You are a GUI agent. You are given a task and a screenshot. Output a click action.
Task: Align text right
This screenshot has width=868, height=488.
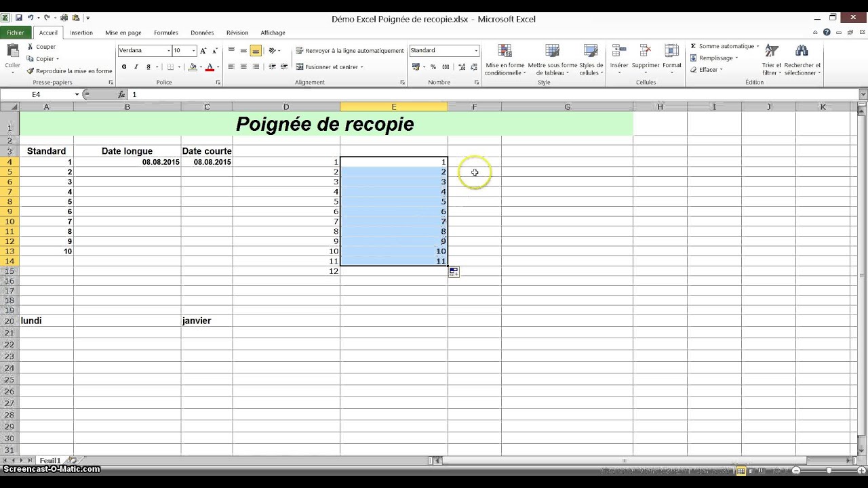pos(256,66)
